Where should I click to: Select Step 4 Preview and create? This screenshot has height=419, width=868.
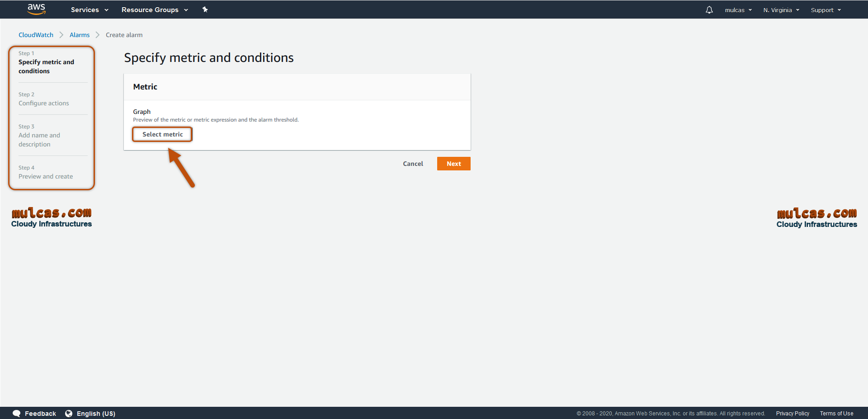point(46,176)
